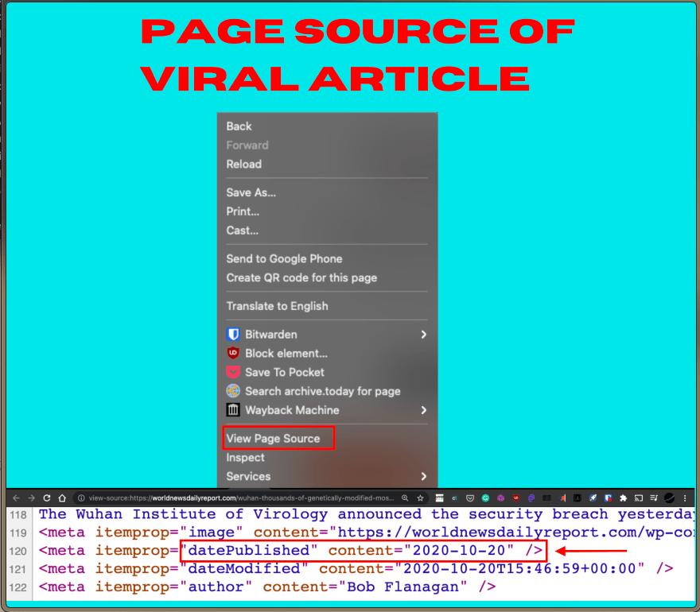700x612 pixels.
Task: Click the Wayback Machine icon in context menu
Action: (233, 410)
